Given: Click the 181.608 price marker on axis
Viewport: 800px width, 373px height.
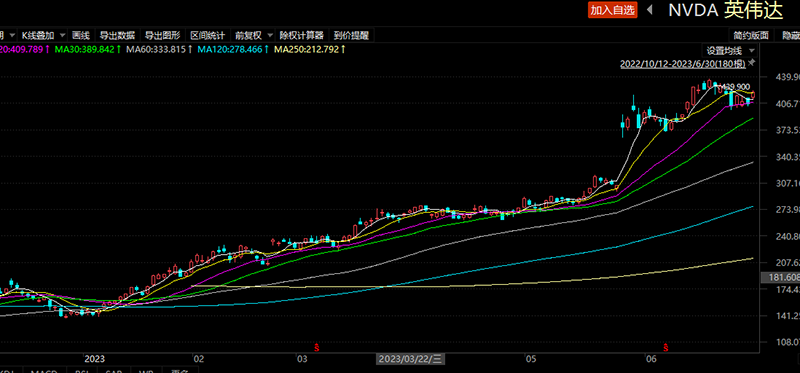Looking at the screenshot, I should pos(780,278).
